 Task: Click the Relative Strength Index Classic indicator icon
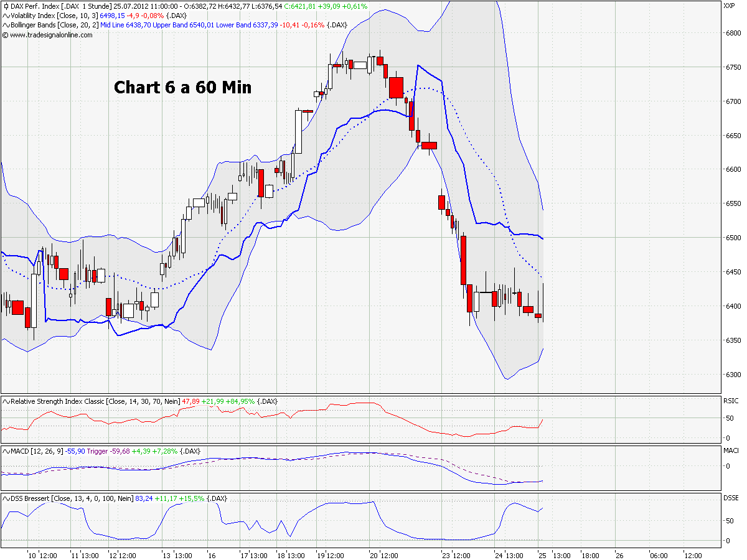click(x=6, y=401)
